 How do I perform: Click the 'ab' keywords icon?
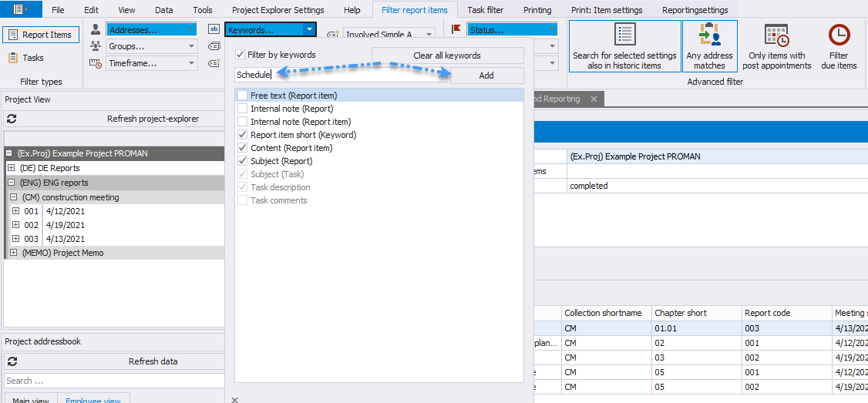click(x=214, y=29)
